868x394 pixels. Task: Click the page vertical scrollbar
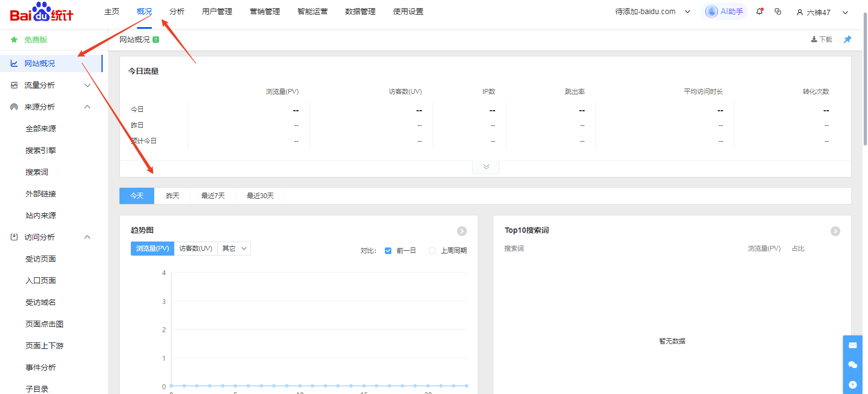tap(865, 79)
